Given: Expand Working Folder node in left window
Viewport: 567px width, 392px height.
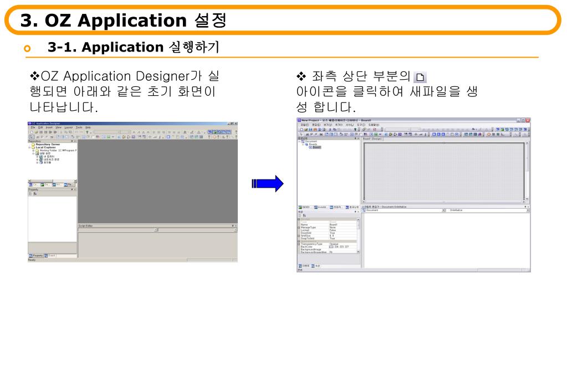Looking at the screenshot, I should pos(33,150).
